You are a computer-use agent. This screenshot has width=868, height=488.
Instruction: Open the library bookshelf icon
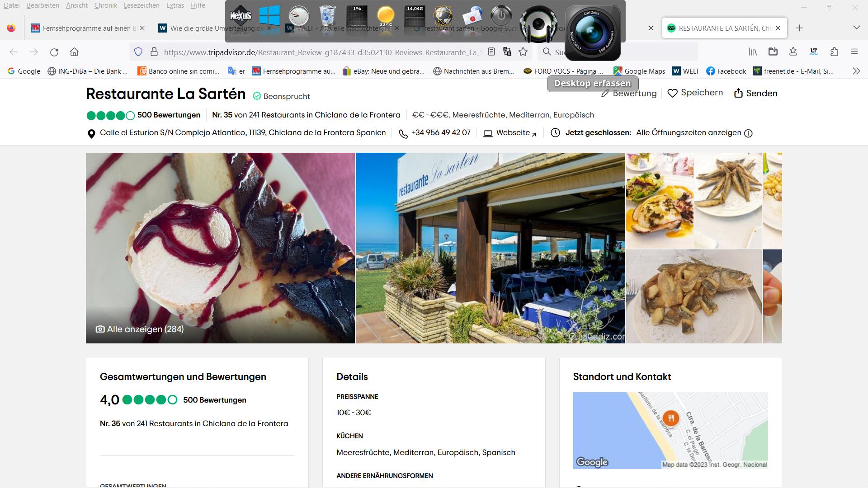click(753, 52)
